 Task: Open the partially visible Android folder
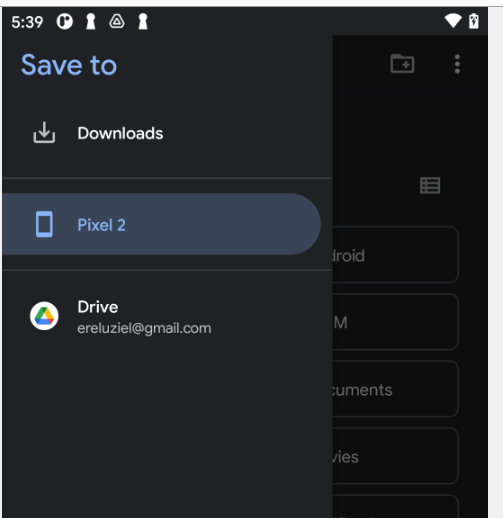(x=395, y=255)
